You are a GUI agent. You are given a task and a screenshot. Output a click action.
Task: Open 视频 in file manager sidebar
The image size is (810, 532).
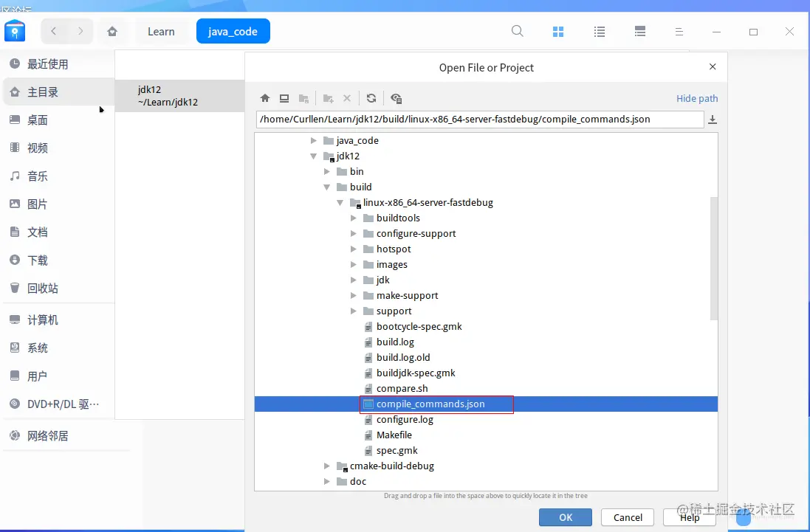(x=58, y=148)
